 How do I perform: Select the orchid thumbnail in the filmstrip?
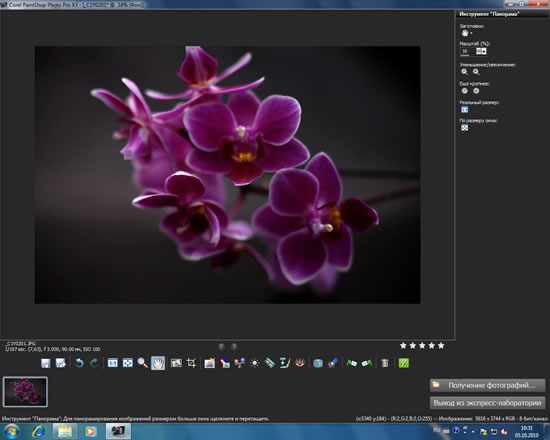tap(25, 392)
